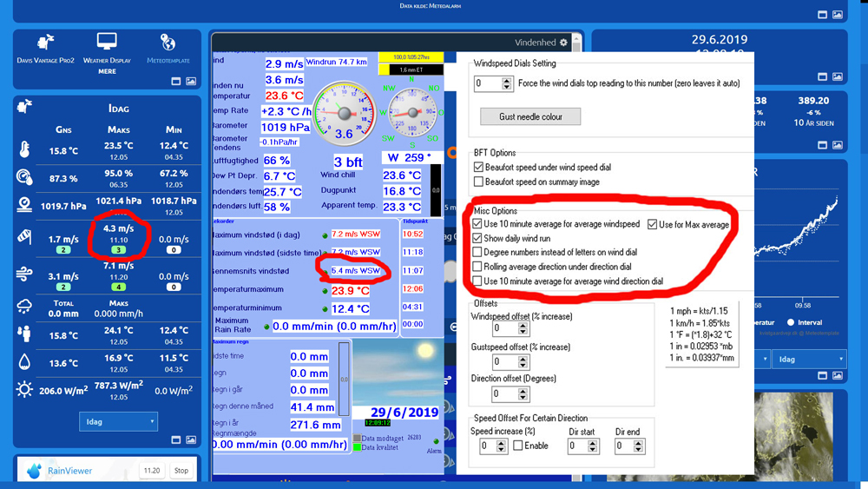Click Gust needle colour button

(530, 116)
